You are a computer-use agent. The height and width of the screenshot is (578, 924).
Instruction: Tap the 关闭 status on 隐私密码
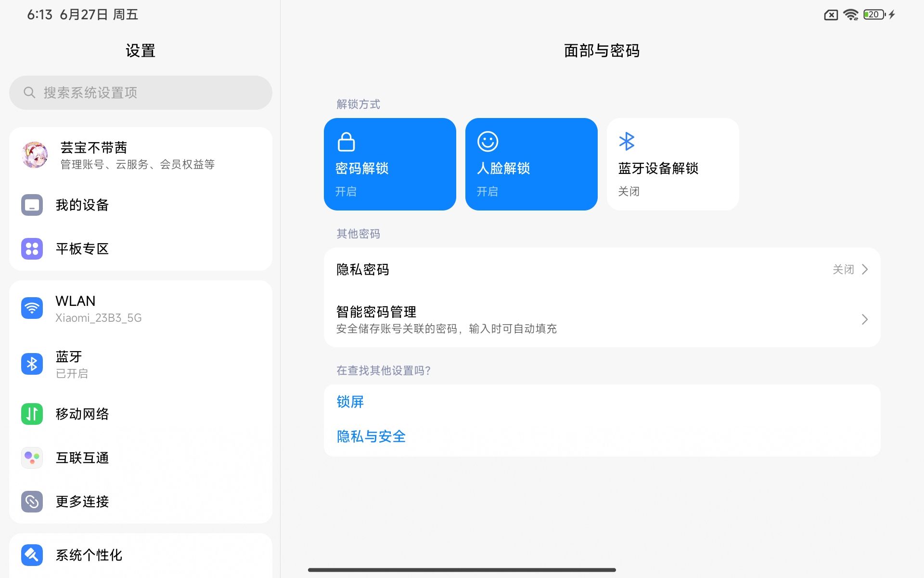coord(843,269)
